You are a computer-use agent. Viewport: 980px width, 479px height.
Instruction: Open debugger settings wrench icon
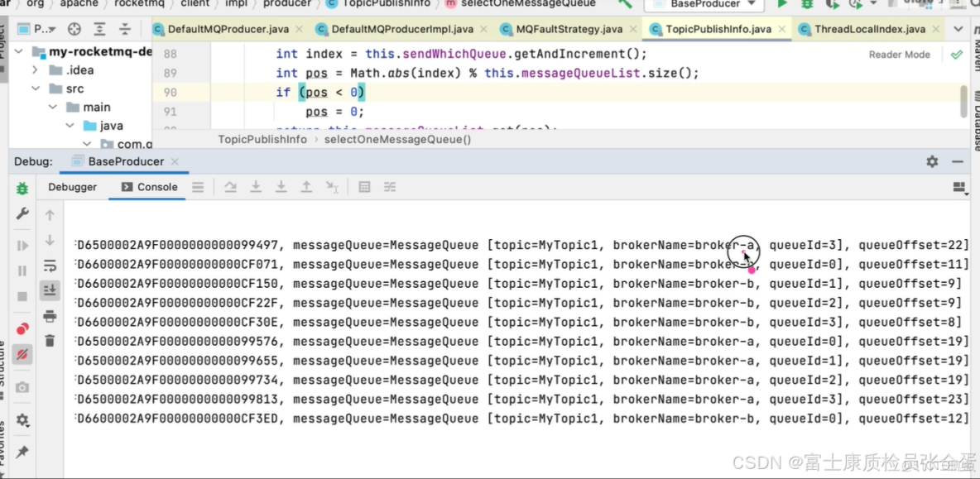click(x=22, y=214)
